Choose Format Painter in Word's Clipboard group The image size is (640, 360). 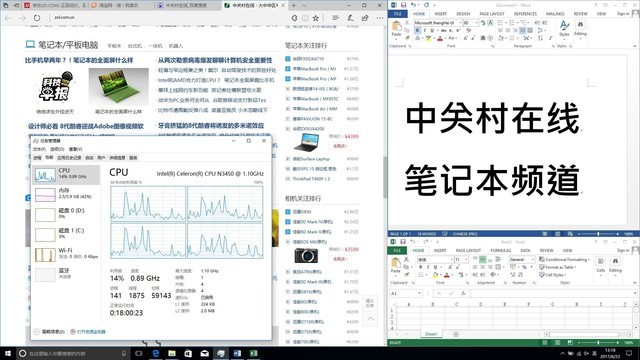[x=407, y=37]
